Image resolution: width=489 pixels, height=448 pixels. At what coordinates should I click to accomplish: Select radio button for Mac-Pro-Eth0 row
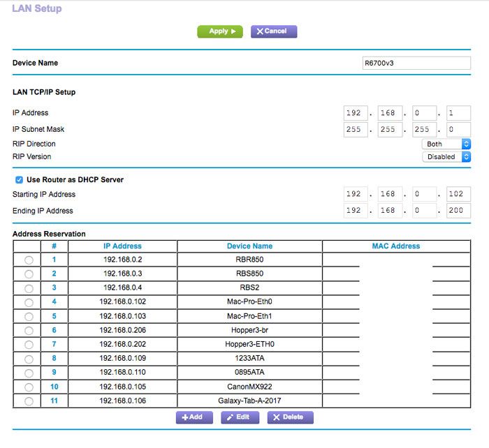pos(29,302)
